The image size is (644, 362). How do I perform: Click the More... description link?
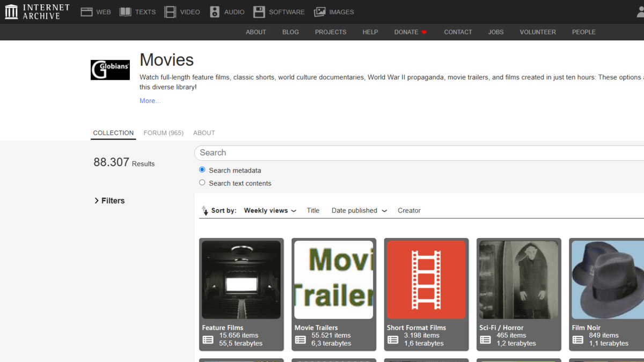150,101
